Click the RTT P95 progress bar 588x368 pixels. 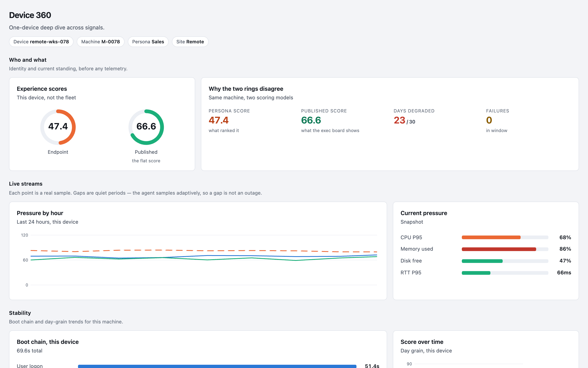click(x=505, y=273)
